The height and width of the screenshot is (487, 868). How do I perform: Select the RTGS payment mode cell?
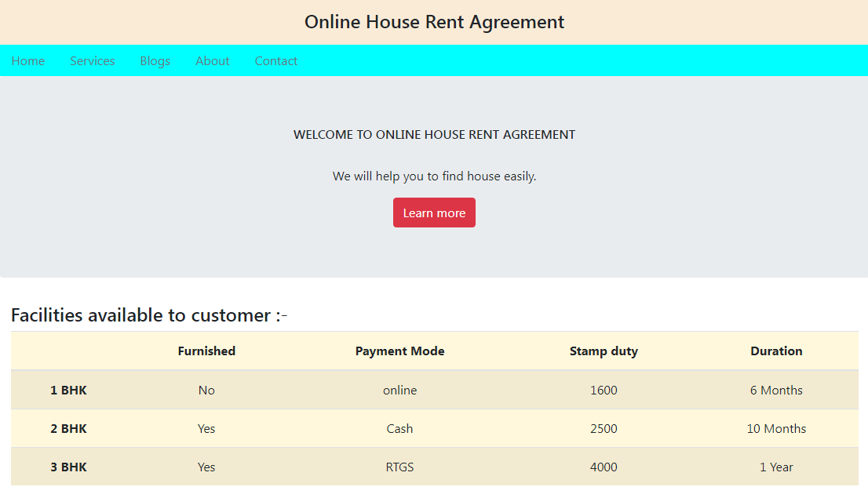click(x=399, y=467)
